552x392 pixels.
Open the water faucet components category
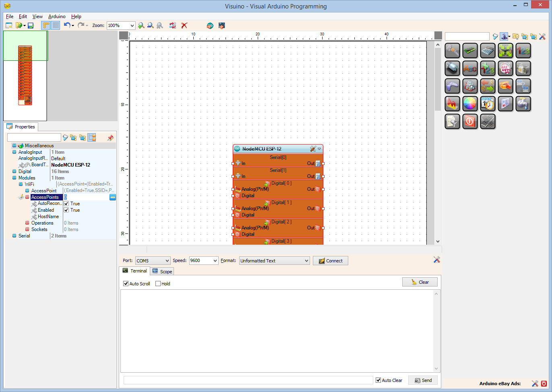point(523,104)
